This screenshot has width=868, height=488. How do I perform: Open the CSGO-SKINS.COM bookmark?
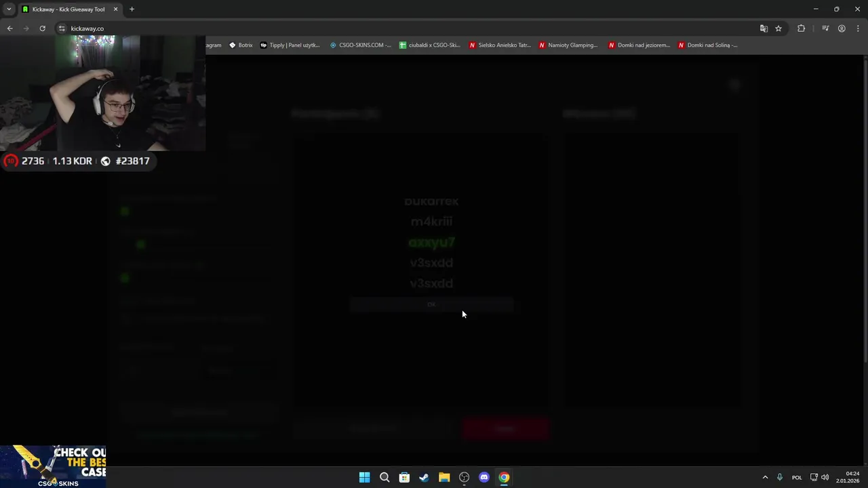point(360,45)
